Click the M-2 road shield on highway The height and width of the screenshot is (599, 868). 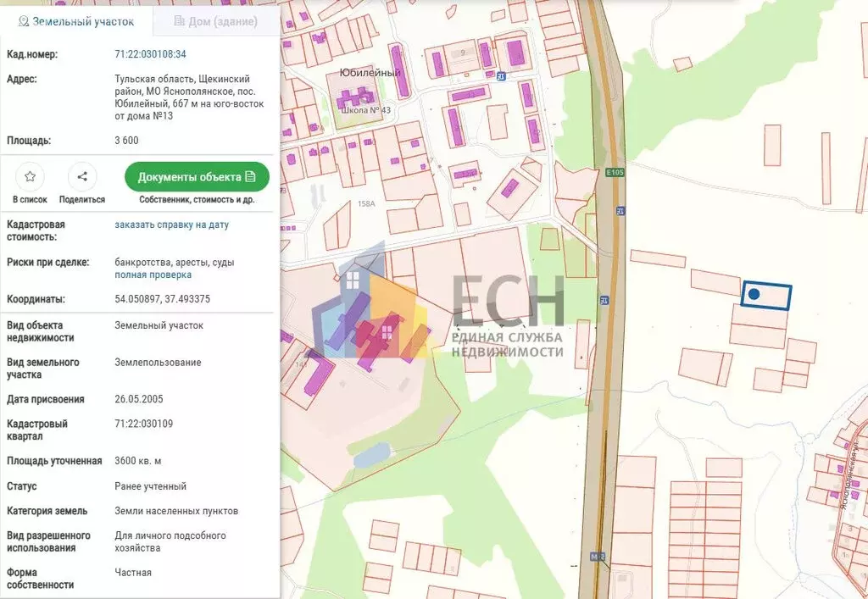pyautogui.click(x=598, y=557)
